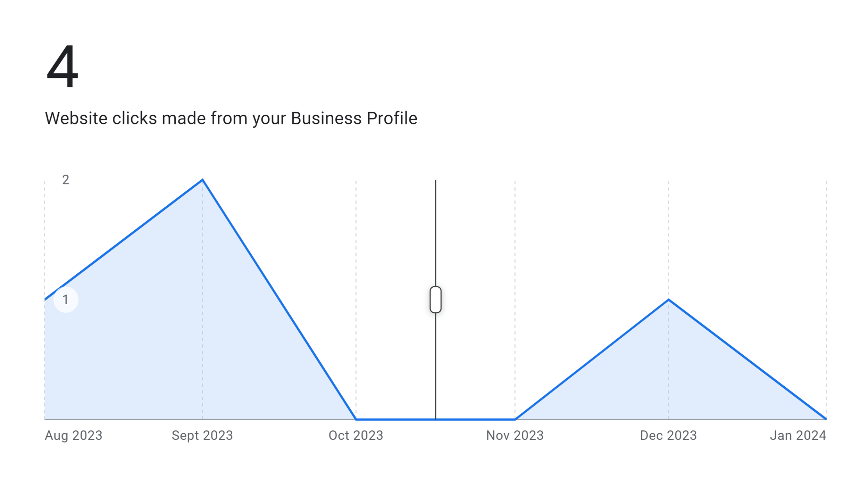This screenshot has height=486, width=868.
Task: Select the Oct 2023 axis label
Action: coord(356,436)
